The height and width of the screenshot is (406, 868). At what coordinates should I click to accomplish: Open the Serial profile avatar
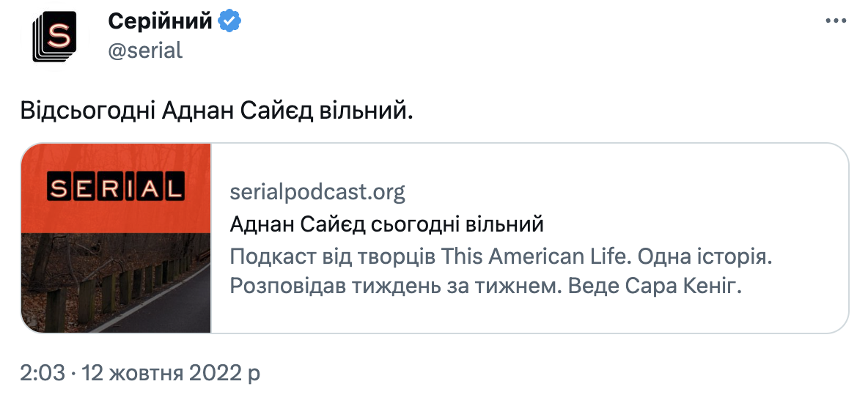tap(54, 37)
